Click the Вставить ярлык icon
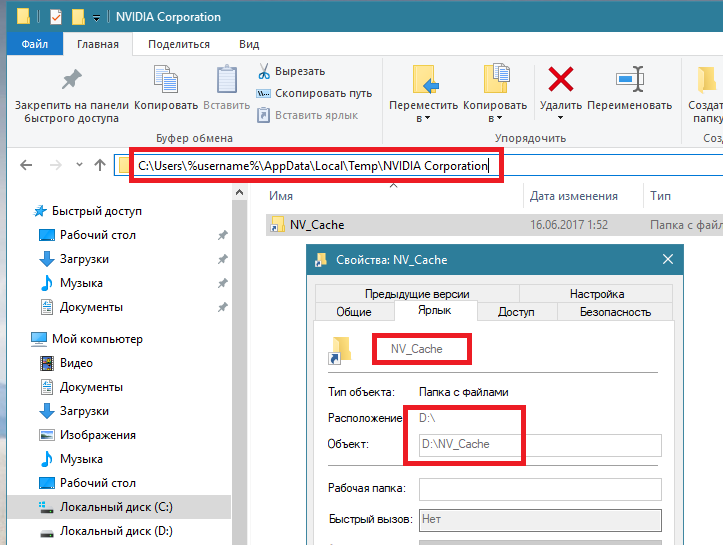Viewport: 723px width, 545px height. [x=263, y=115]
